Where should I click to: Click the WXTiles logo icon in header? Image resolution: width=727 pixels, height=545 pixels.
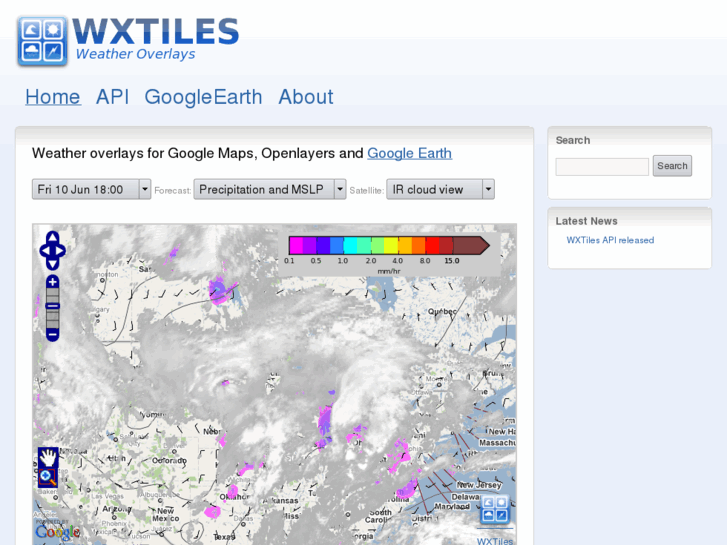(x=42, y=41)
